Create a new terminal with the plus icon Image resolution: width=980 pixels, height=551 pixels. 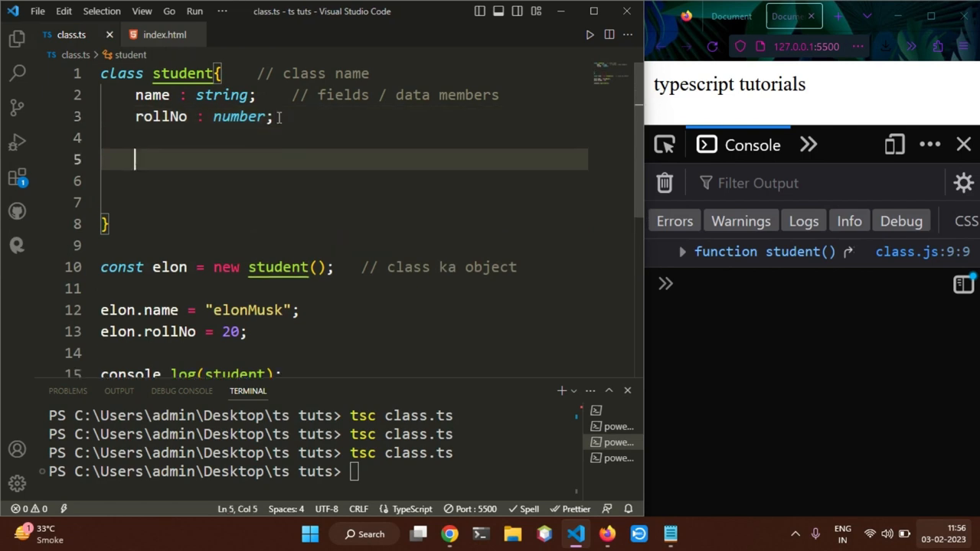(561, 390)
